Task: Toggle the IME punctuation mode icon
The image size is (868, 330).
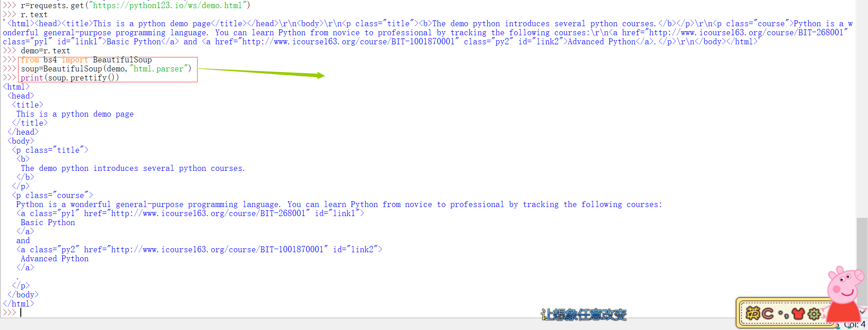Action: [783, 314]
